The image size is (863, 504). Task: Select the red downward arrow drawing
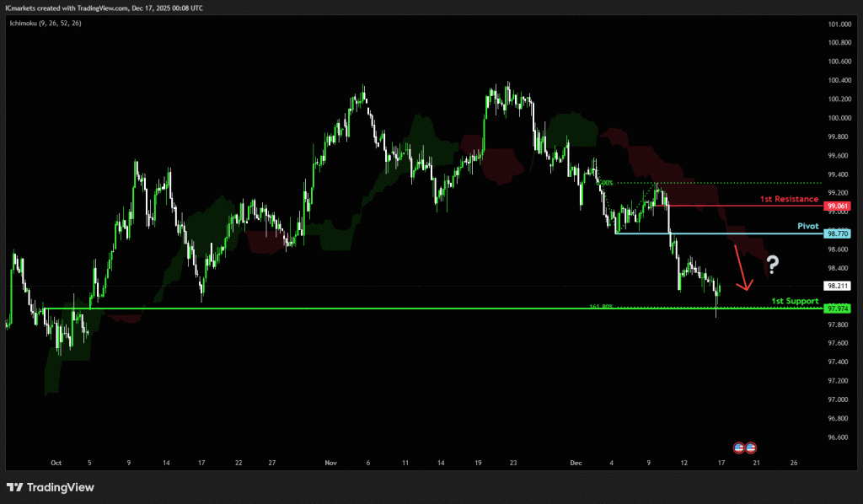click(x=742, y=268)
